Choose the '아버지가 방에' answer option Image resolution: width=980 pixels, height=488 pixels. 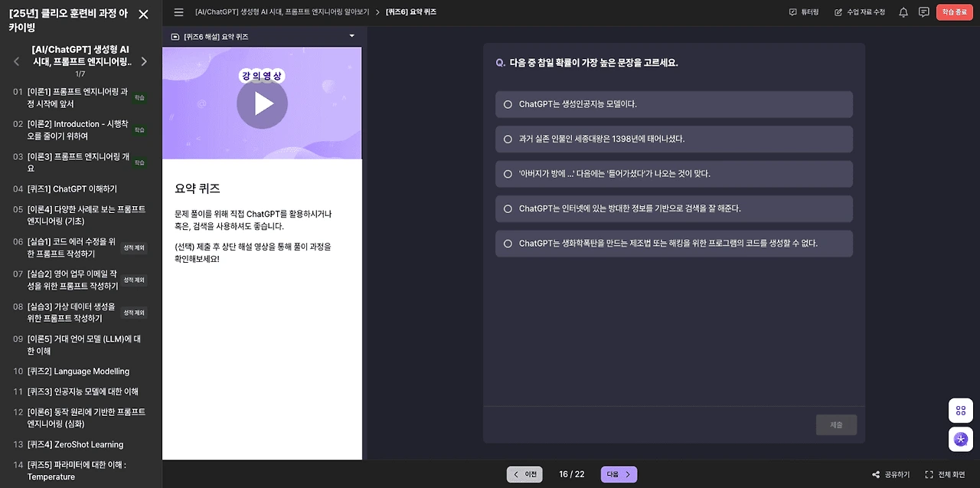tap(674, 174)
